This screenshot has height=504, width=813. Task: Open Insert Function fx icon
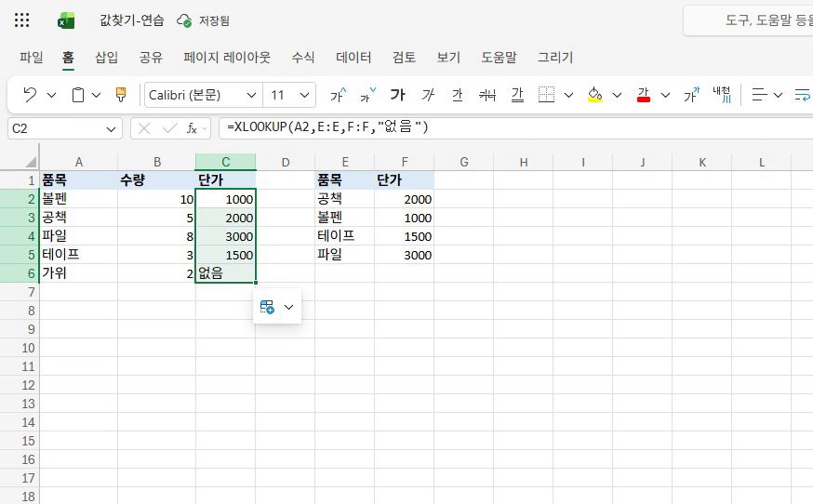pyautogui.click(x=192, y=128)
